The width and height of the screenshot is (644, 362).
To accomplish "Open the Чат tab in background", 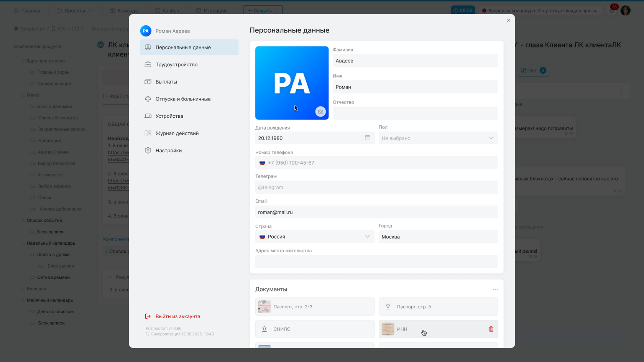I will [x=533, y=71].
